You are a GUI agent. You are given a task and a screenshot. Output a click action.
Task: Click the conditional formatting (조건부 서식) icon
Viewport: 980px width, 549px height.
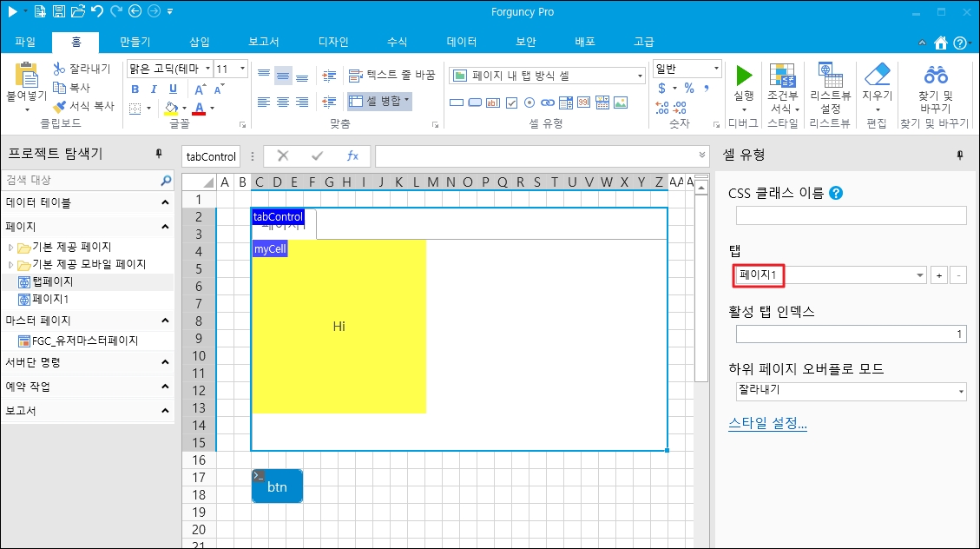[x=782, y=76]
